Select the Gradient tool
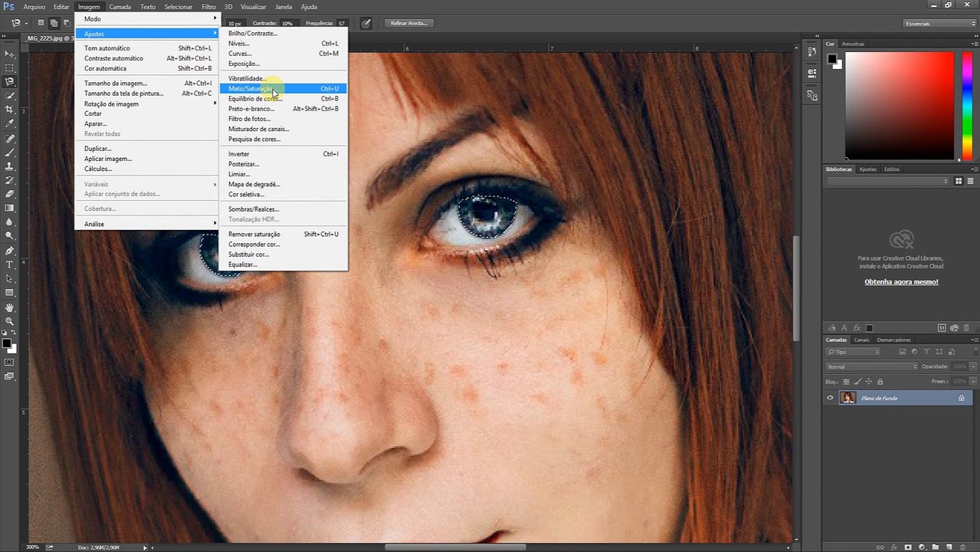 [x=10, y=208]
